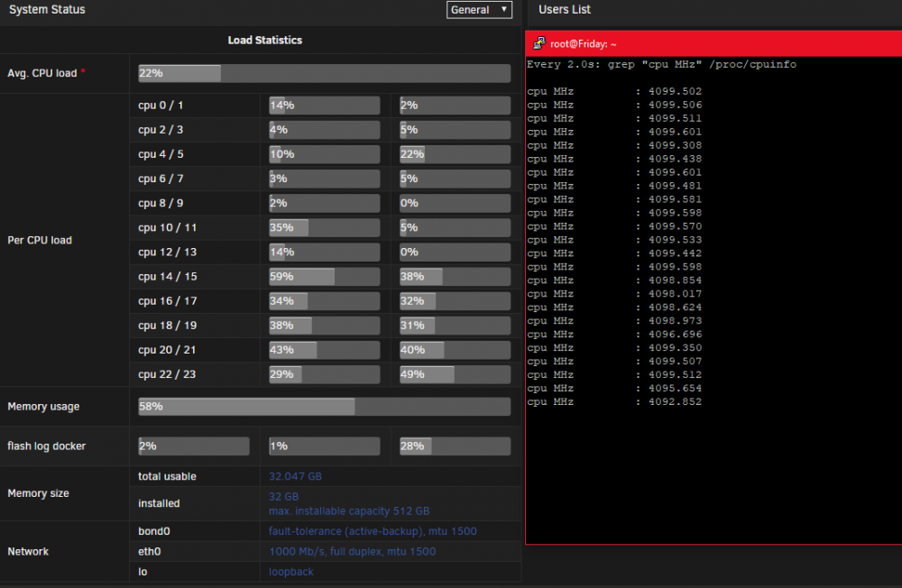Click the cpu 8 / 9 row label
902x588 pixels.
(161, 203)
